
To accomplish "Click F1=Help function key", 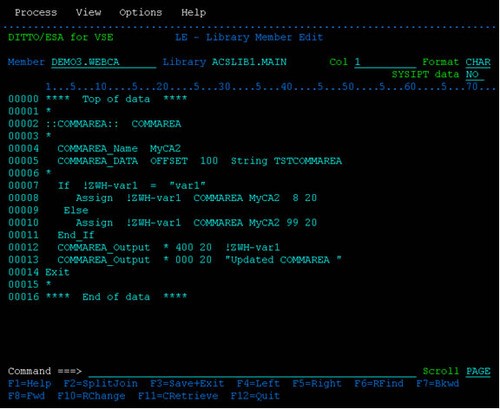I will [30, 384].
